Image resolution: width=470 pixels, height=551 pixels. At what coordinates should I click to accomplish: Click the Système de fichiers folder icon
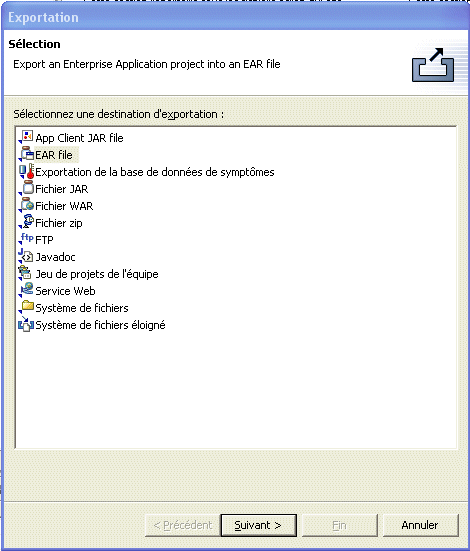coord(26,307)
